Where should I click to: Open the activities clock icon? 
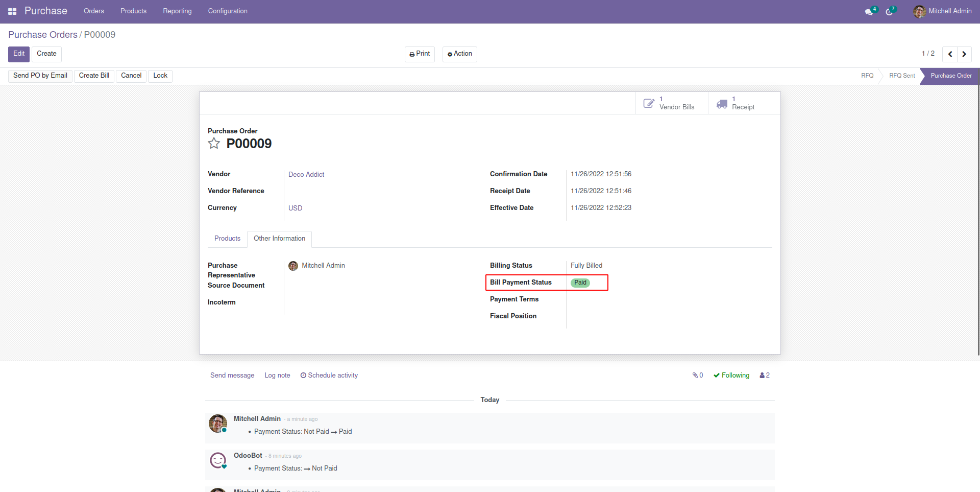tap(889, 11)
